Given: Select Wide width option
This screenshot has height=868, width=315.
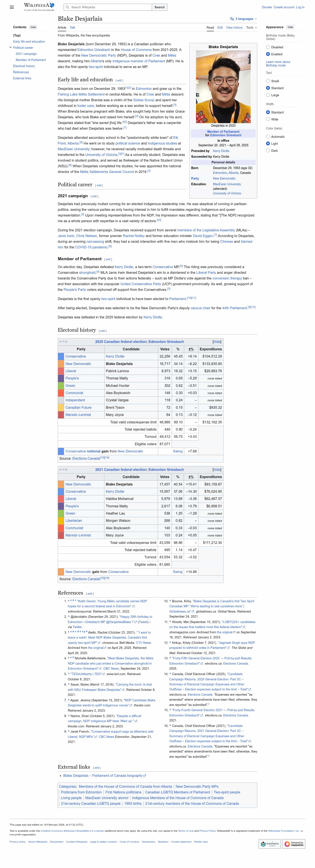Looking at the screenshot, I should coord(268,119).
